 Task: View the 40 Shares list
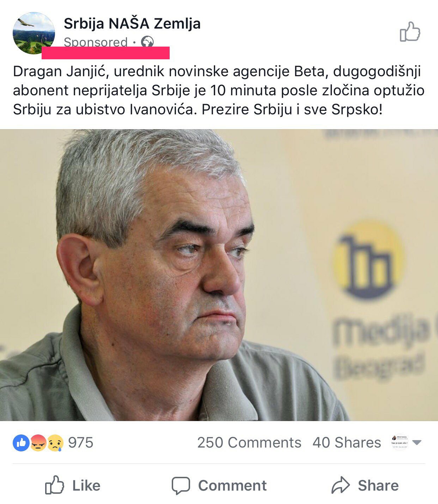coord(347,443)
